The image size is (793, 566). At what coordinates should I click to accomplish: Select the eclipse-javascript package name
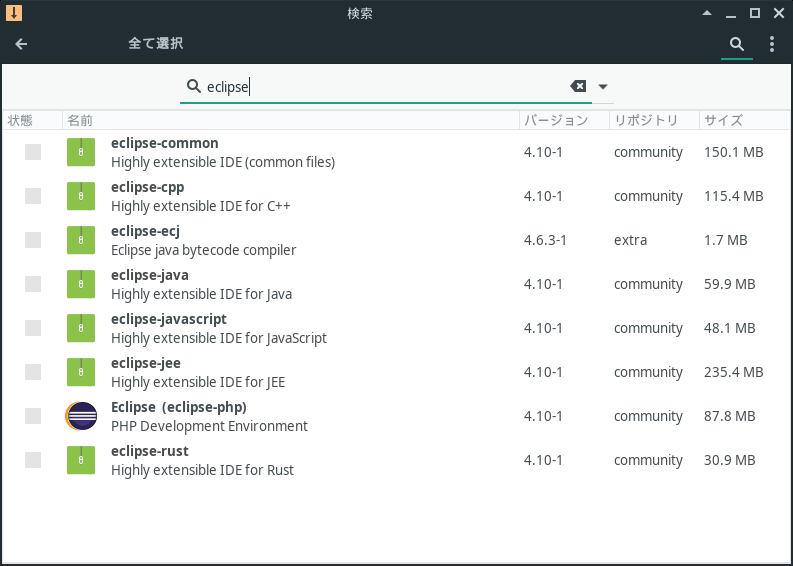coord(169,319)
